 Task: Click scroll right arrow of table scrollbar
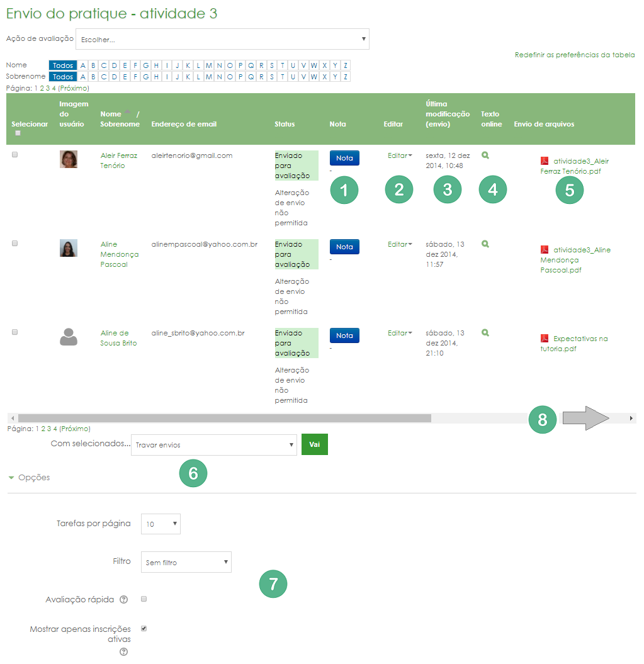click(631, 418)
